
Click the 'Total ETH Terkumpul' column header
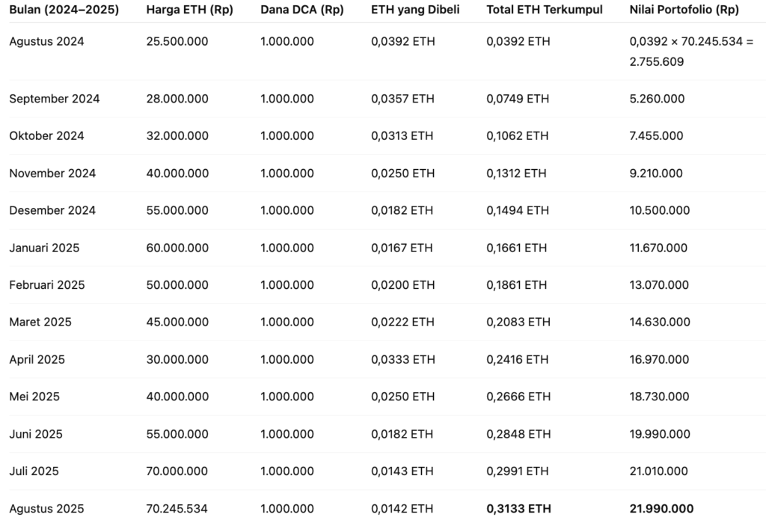[545, 10]
